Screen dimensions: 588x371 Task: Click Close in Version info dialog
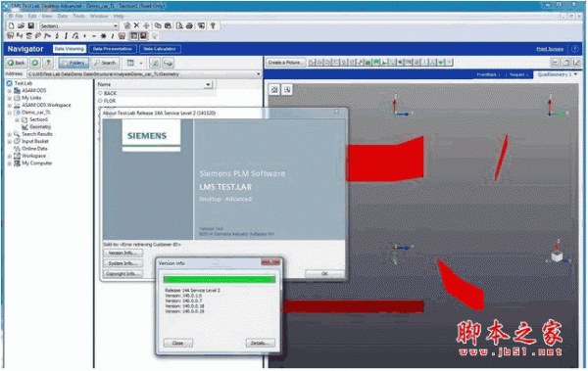click(177, 343)
